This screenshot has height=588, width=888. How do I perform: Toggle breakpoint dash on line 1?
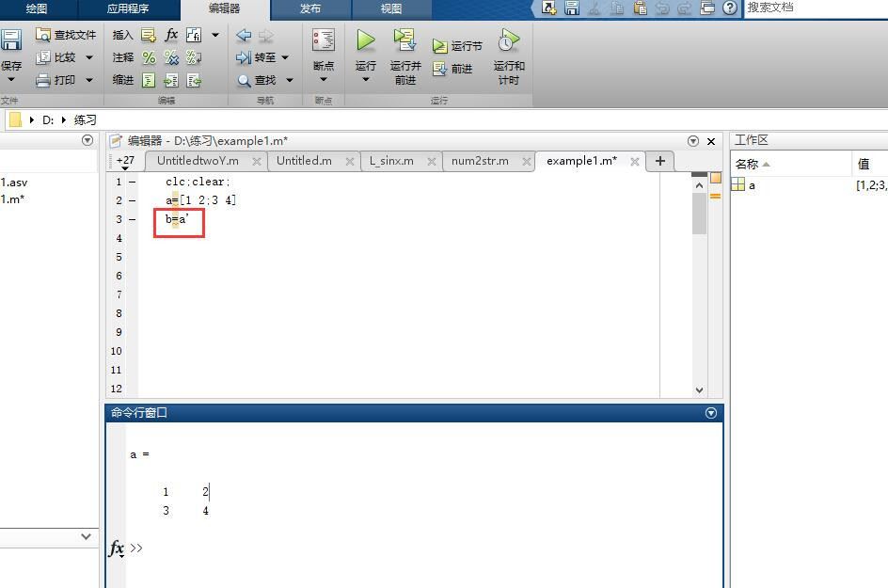pos(132,182)
